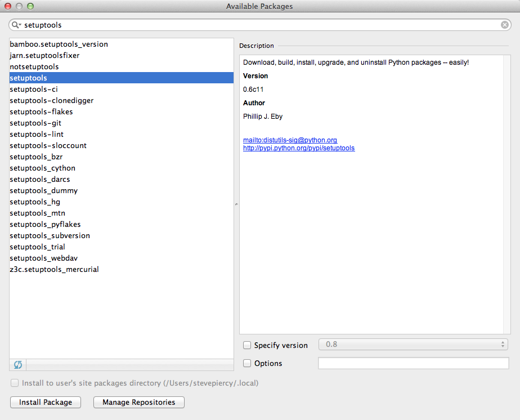Open the pypi.python.org/pypi/setuptools link
This screenshot has height=420, width=520.
(299, 148)
